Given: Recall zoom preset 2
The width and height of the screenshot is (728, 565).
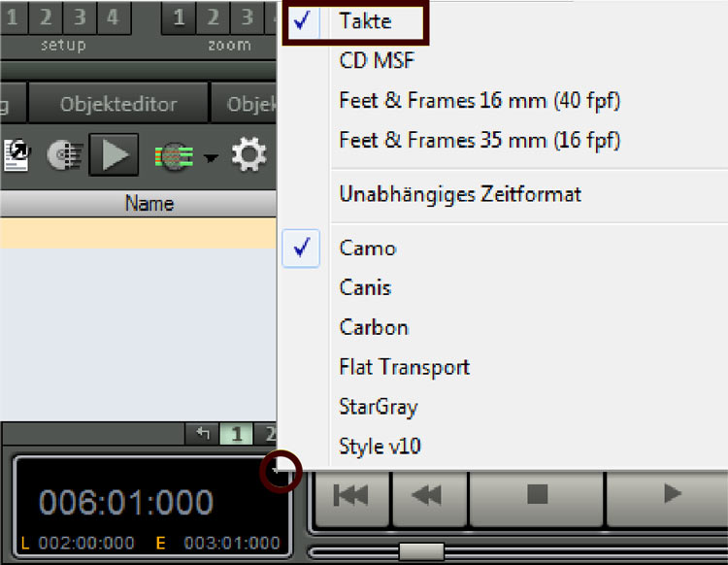Looking at the screenshot, I should pos(213,17).
